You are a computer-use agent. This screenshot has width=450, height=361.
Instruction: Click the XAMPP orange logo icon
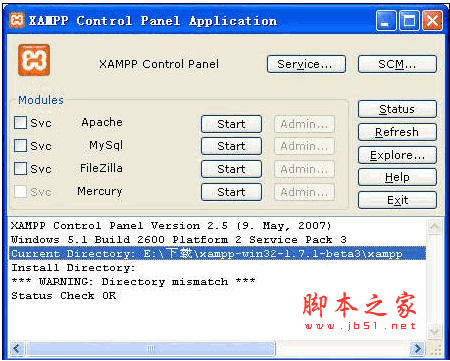coord(34,60)
